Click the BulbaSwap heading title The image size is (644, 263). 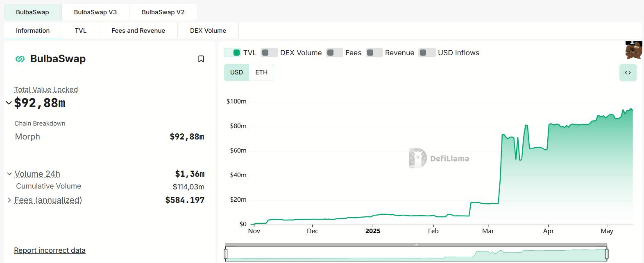(x=58, y=59)
